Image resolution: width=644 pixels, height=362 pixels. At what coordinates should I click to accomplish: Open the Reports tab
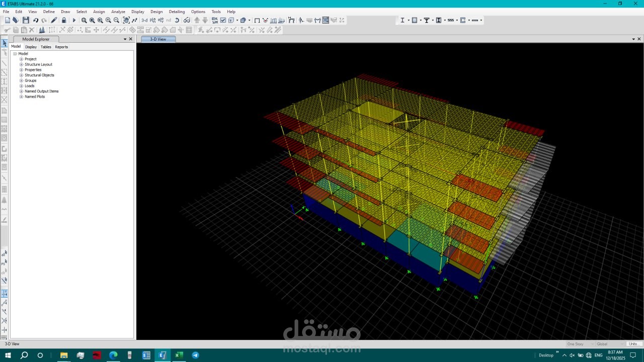click(x=61, y=47)
